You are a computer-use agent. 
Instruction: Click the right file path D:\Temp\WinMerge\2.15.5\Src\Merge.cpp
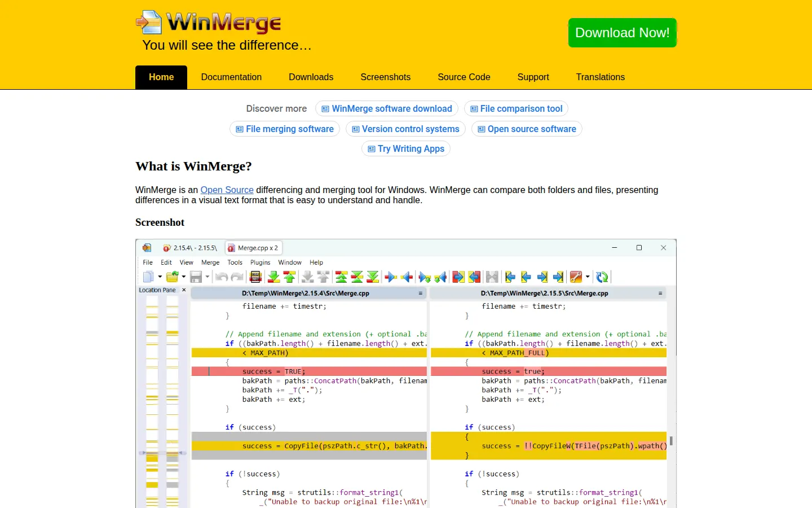pos(544,294)
